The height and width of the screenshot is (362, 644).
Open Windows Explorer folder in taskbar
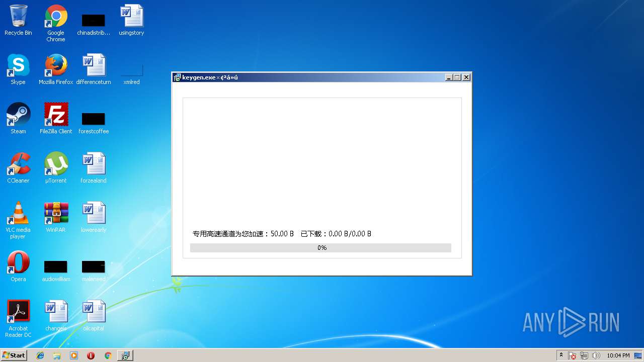(x=57, y=355)
